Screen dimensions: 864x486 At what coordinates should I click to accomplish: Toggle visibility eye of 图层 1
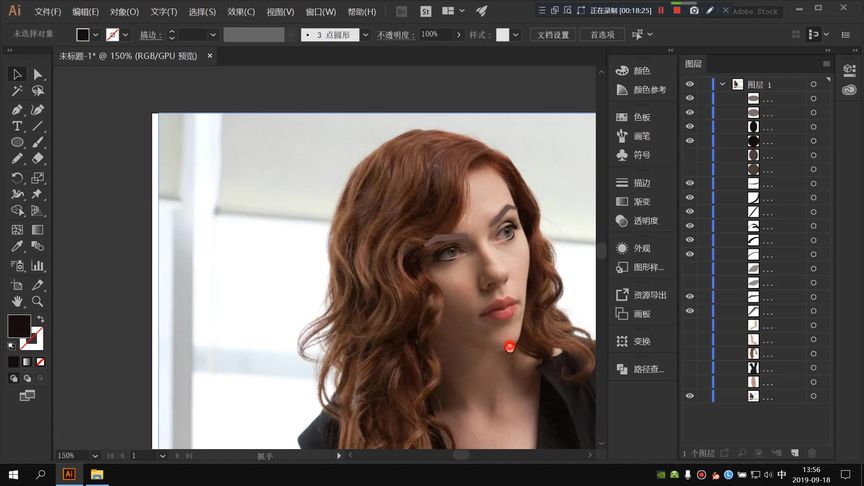click(x=690, y=85)
